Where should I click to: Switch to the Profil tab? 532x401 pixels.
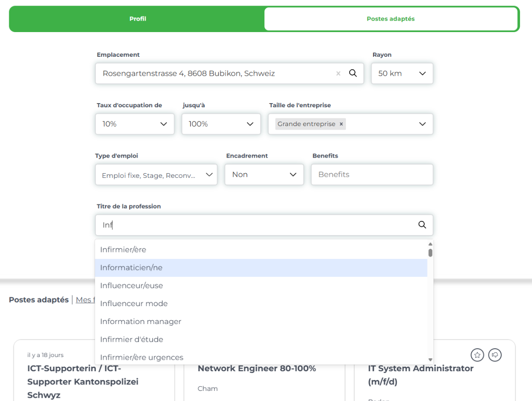[x=137, y=19]
